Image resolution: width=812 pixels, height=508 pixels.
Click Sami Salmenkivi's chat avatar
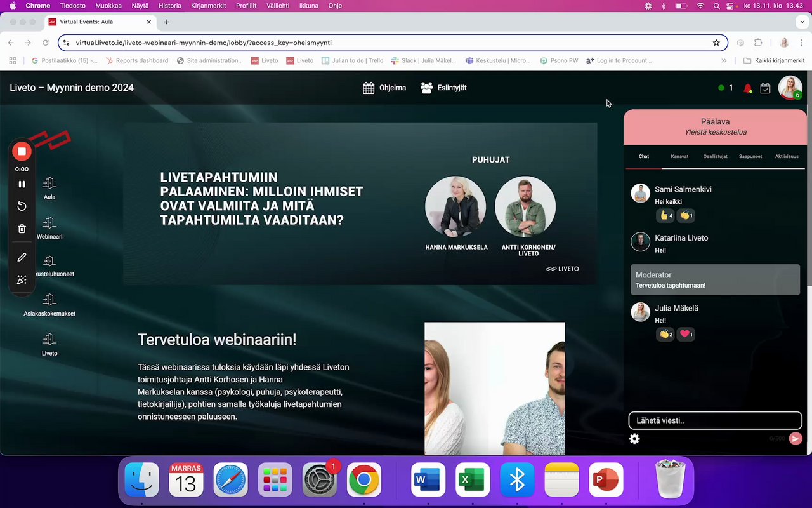pyautogui.click(x=641, y=193)
